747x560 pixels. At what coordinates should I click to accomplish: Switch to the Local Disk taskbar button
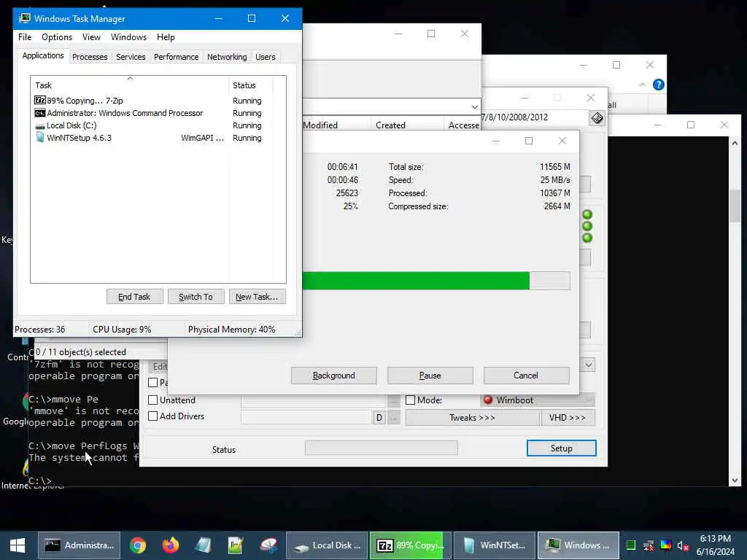pos(327,545)
